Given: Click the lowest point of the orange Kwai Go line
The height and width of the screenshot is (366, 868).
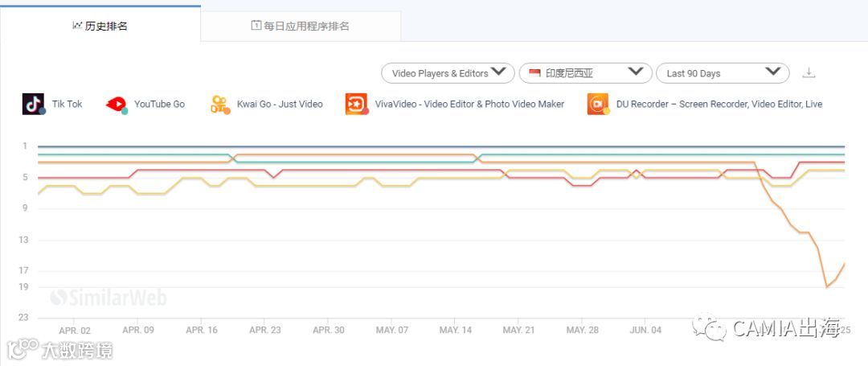Looking at the screenshot, I should pyautogui.click(x=826, y=287).
